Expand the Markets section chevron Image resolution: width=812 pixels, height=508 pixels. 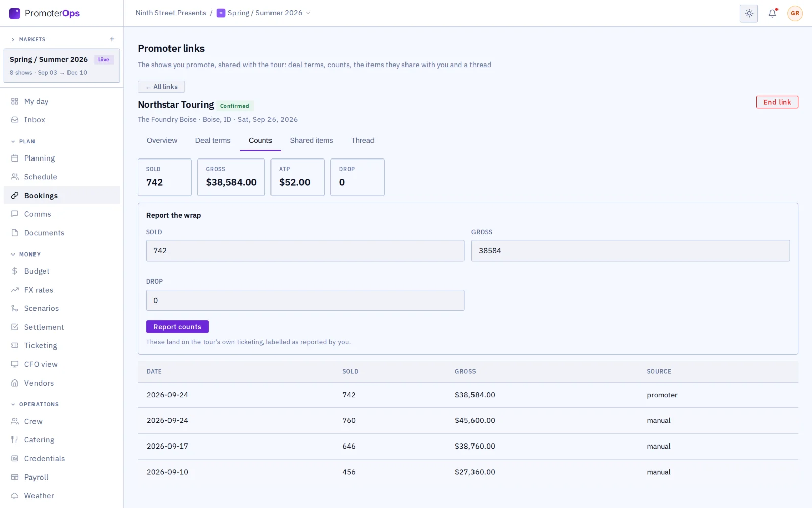click(x=13, y=39)
